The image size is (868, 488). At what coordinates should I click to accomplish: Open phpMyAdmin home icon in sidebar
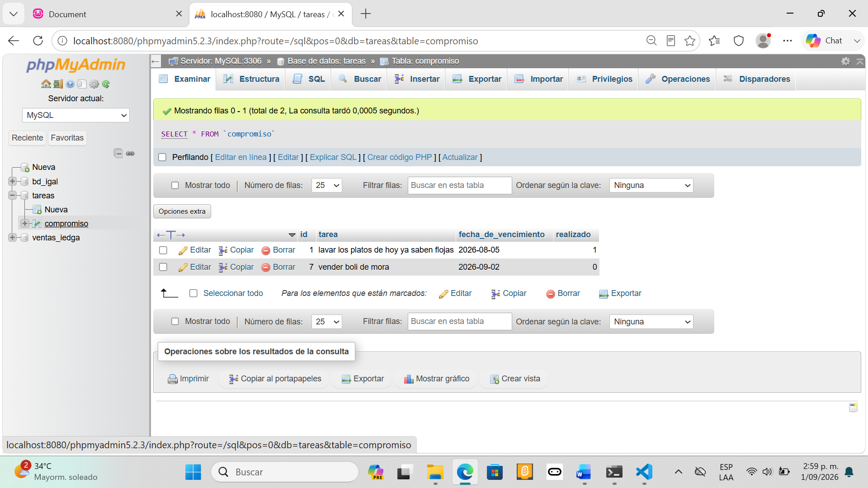(x=46, y=84)
